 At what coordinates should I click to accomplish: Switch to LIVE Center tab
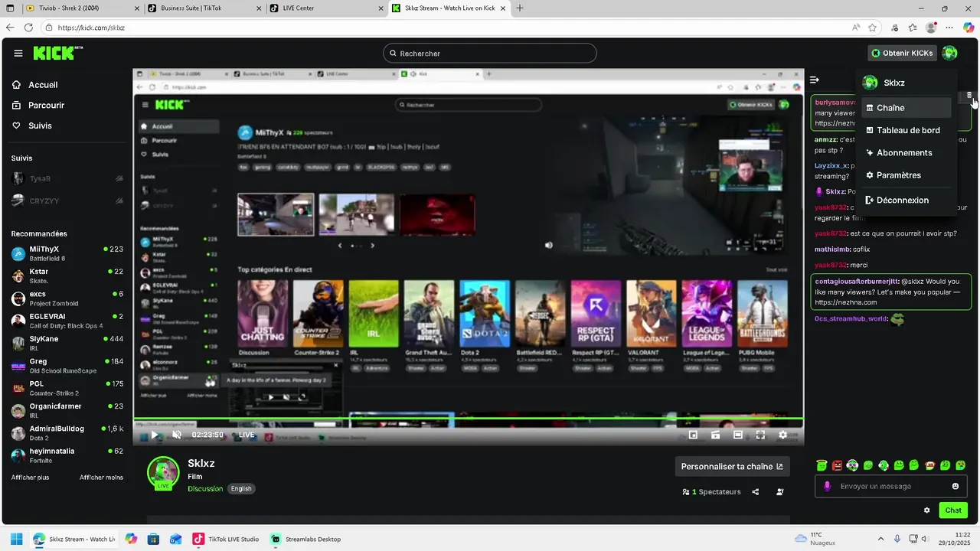325,8
